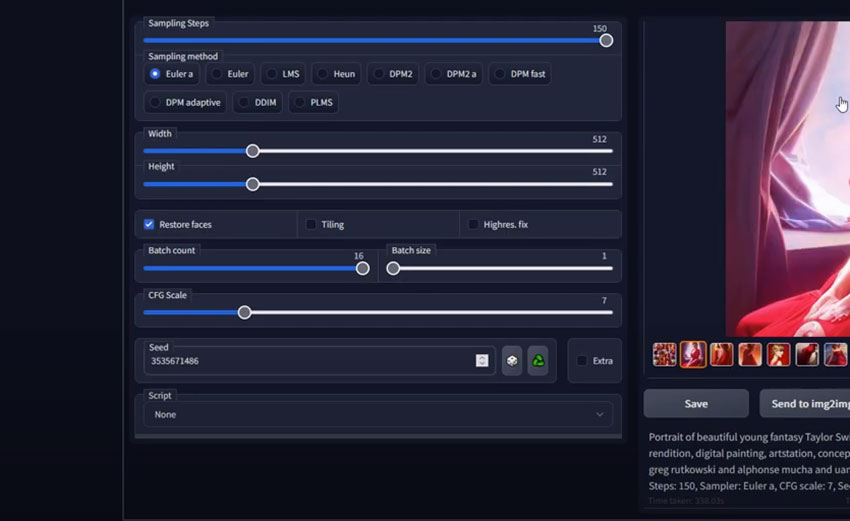
Task: Click the Batch count value 16
Action: 358,256
